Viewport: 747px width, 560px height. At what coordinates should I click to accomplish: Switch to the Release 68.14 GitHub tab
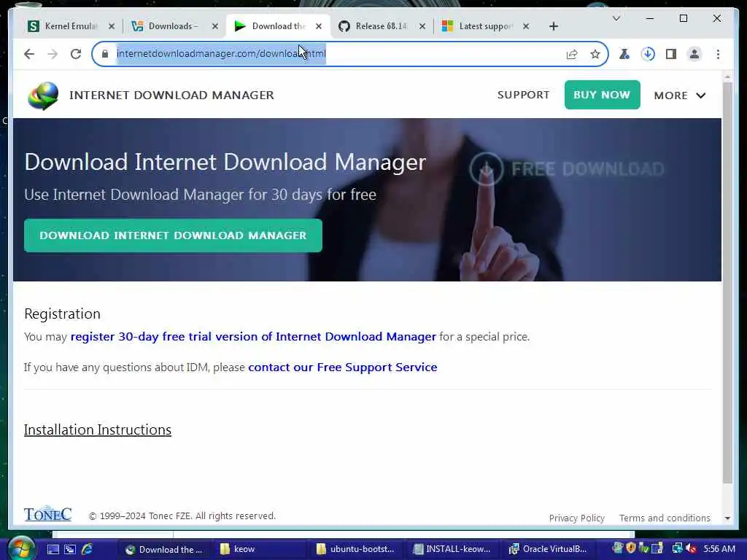pyautogui.click(x=382, y=26)
